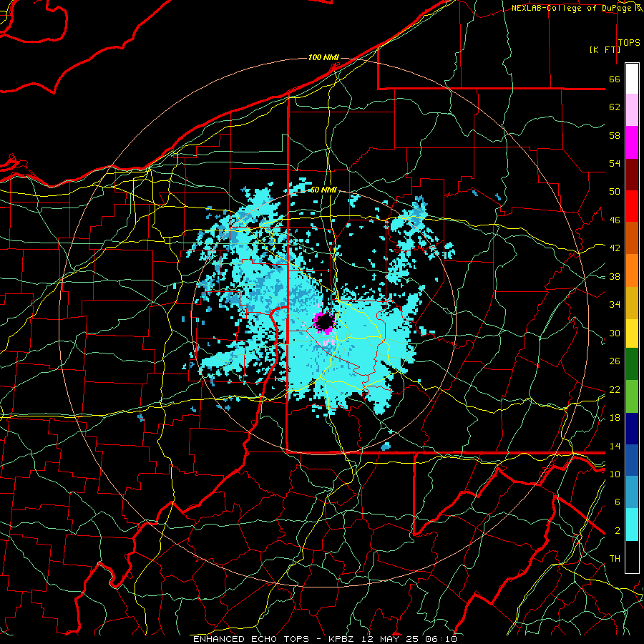Click the magenta high echo top near radar center
This screenshot has height=644, width=644.
tap(317, 318)
